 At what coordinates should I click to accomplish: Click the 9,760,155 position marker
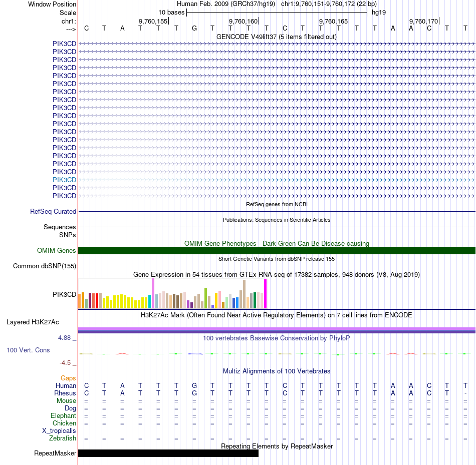154,21
